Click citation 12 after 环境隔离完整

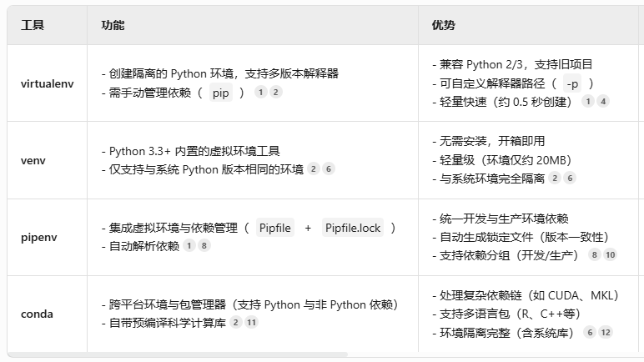[606, 332]
